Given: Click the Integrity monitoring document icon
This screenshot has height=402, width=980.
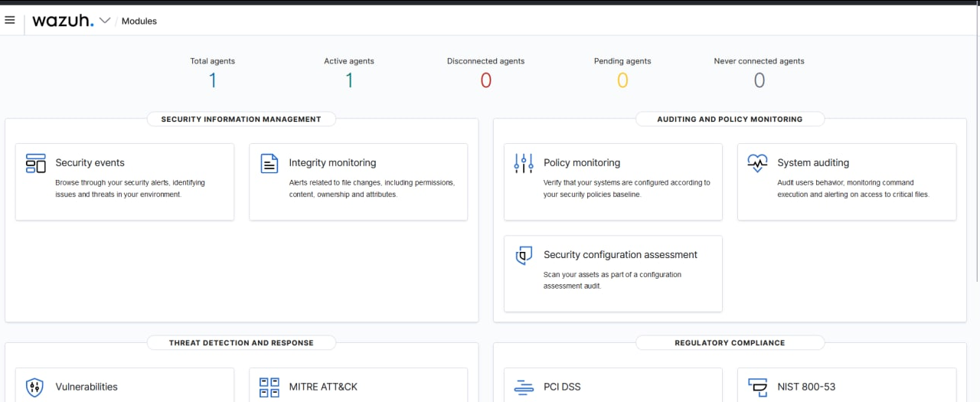Looking at the screenshot, I should [269, 163].
